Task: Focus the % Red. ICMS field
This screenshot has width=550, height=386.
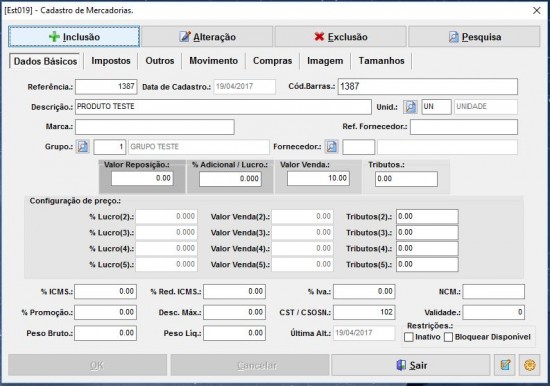Action: click(234, 292)
